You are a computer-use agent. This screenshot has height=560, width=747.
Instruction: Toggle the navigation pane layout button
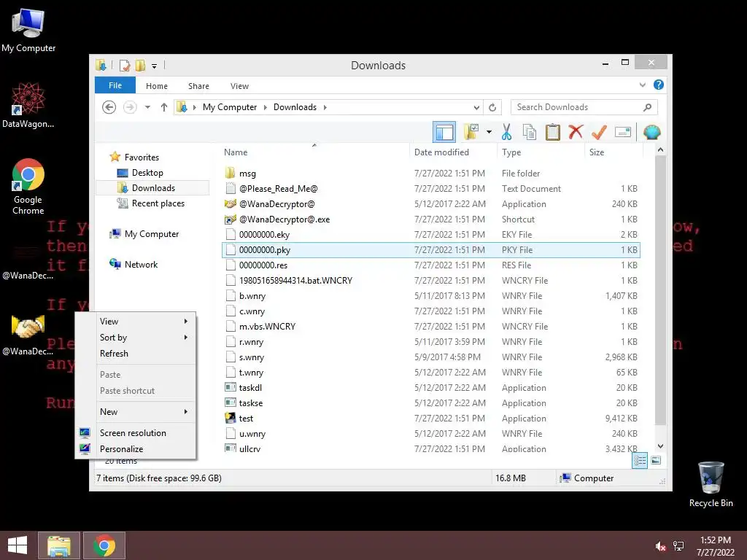(444, 132)
